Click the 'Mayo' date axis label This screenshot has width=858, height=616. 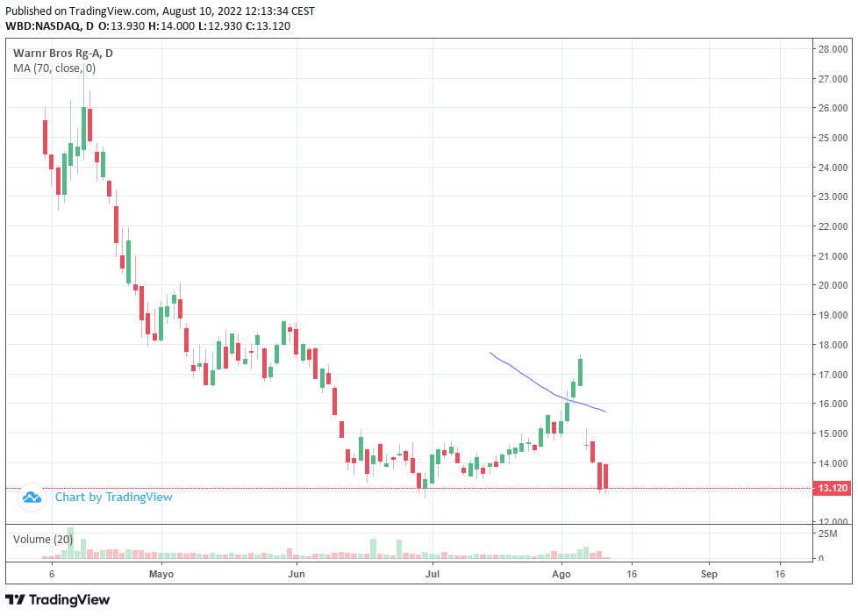click(x=161, y=574)
